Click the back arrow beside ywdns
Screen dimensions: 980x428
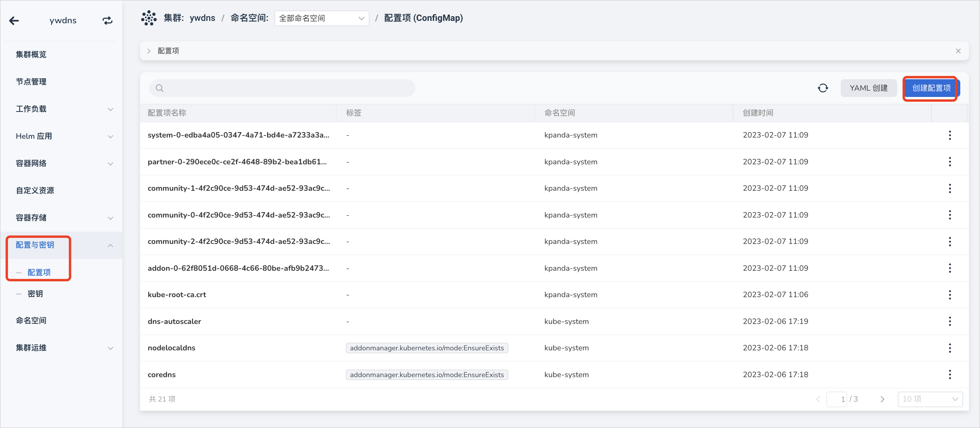click(14, 20)
